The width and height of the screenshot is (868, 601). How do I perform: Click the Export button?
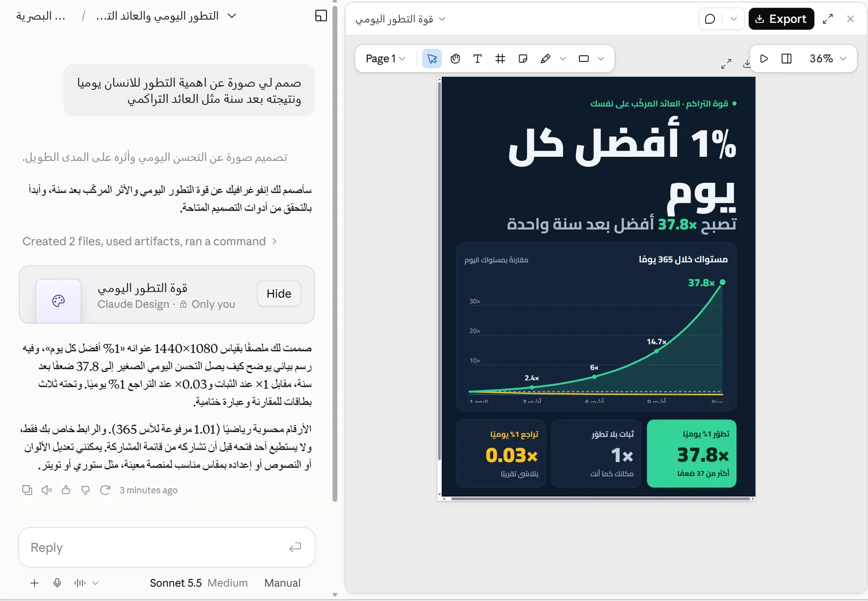tap(781, 19)
